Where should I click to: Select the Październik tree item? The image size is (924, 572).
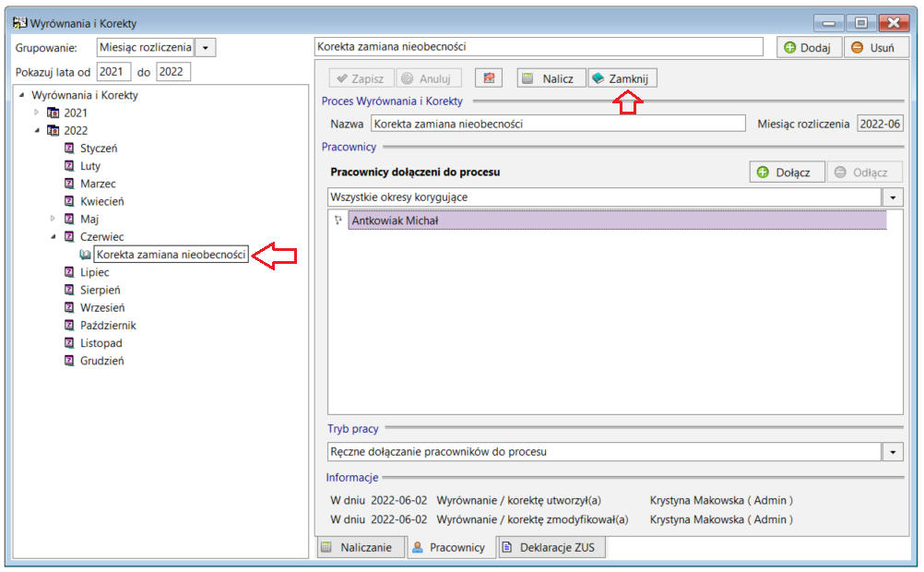tap(108, 325)
